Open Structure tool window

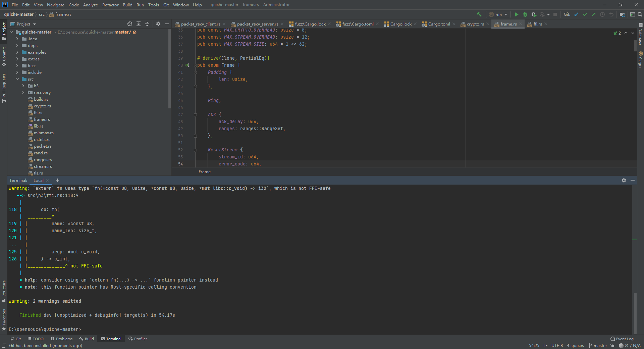click(x=4, y=291)
